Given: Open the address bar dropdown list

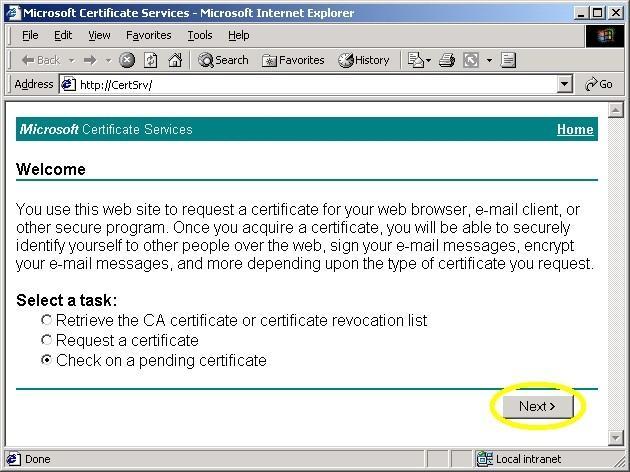Looking at the screenshot, I should pyautogui.click(x=565, y=84).
